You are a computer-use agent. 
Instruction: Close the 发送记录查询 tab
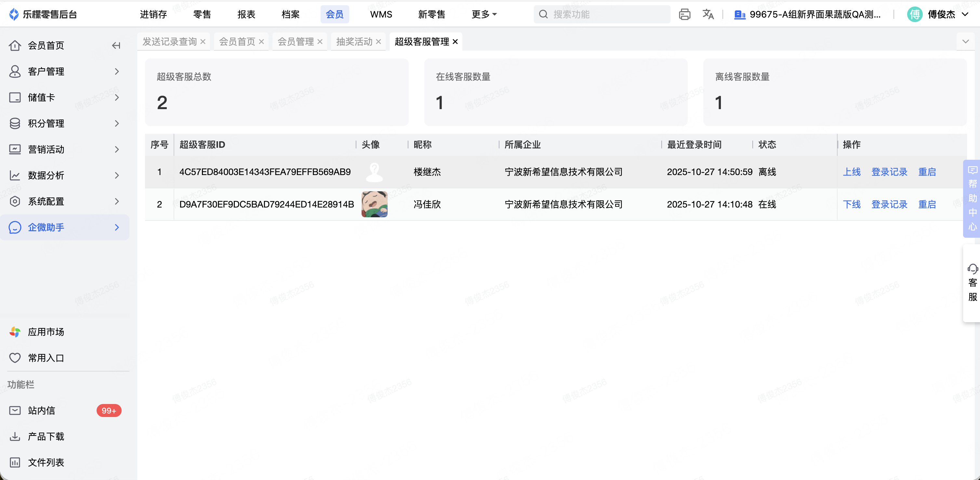click(203, 42)
